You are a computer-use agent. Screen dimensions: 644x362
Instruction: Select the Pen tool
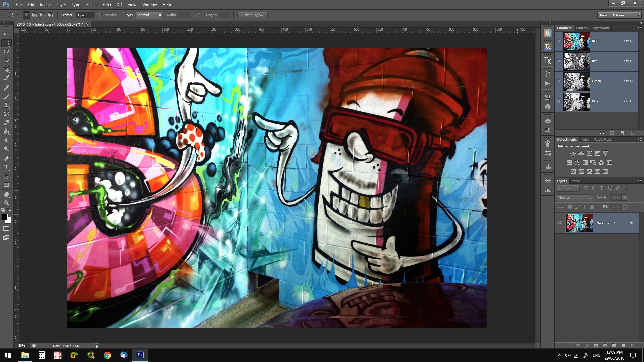coord(6,159)
